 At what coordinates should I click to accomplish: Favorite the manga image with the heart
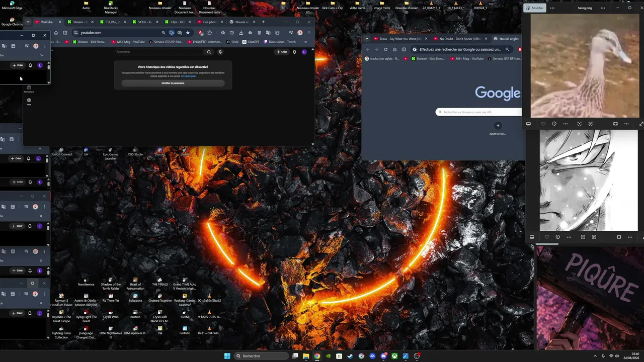pos(546,237)
